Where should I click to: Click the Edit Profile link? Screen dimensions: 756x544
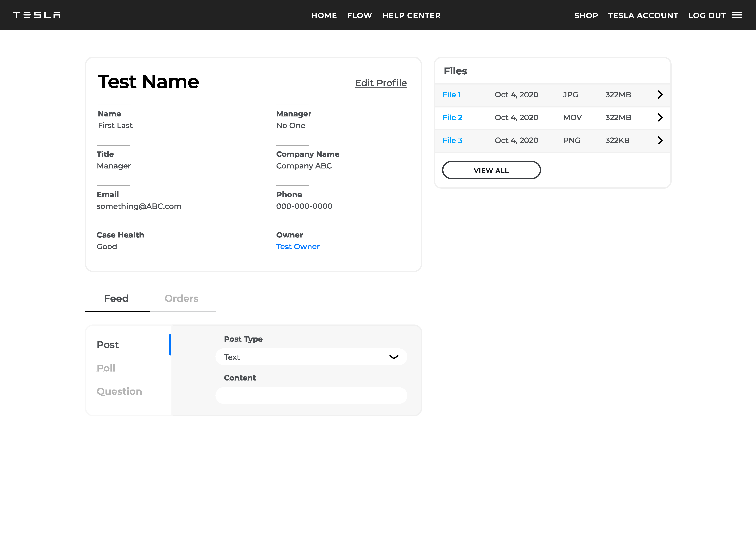coord(381,83)
